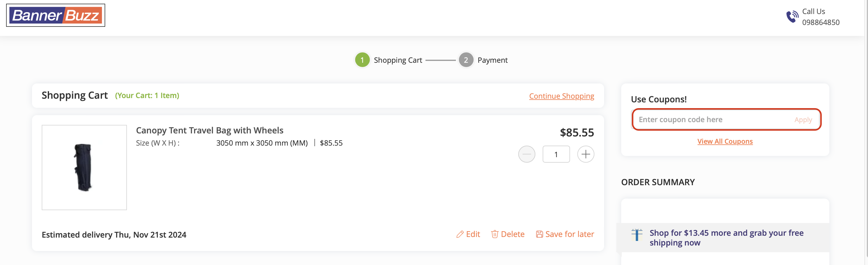Go to the Payment step 2 circle
Viewport: 868px width, 265px height.
click(466, 60)
